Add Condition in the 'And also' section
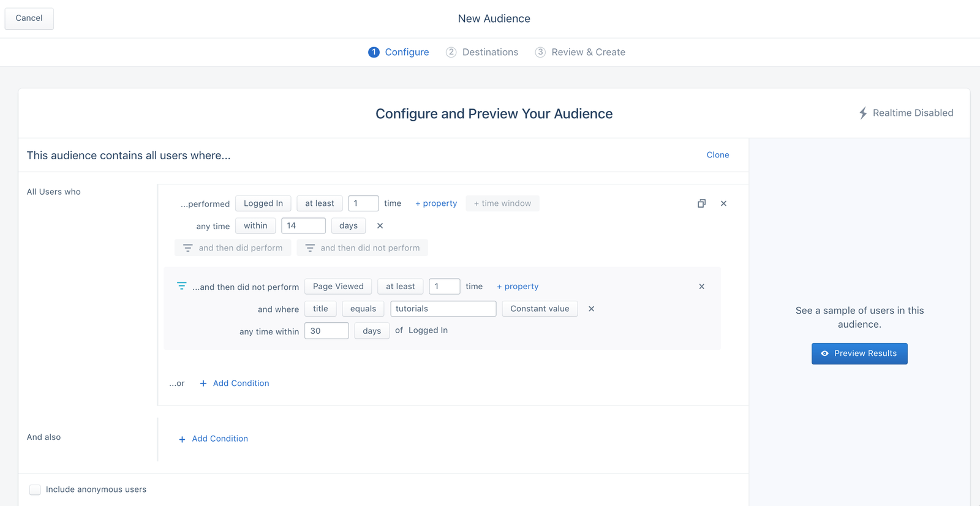Viewport: 980px width, 506px height. click(213, 439)
